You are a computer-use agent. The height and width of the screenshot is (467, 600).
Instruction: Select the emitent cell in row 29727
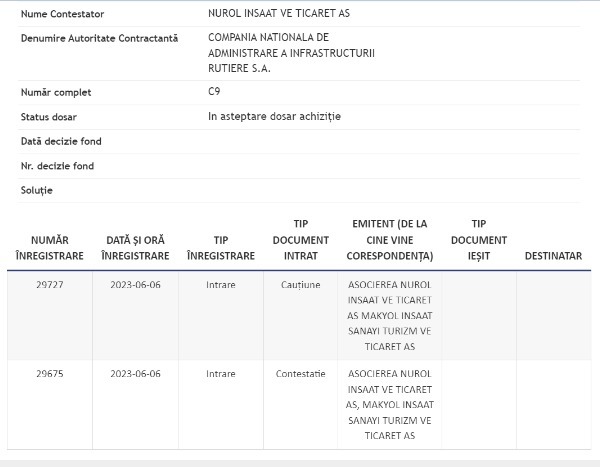click(x=390, y=316)
